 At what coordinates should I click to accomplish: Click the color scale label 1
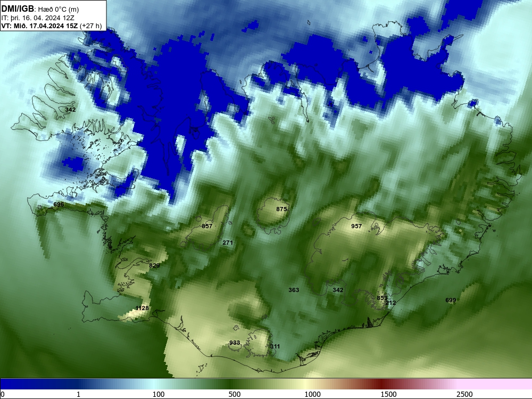coord(78,394)
